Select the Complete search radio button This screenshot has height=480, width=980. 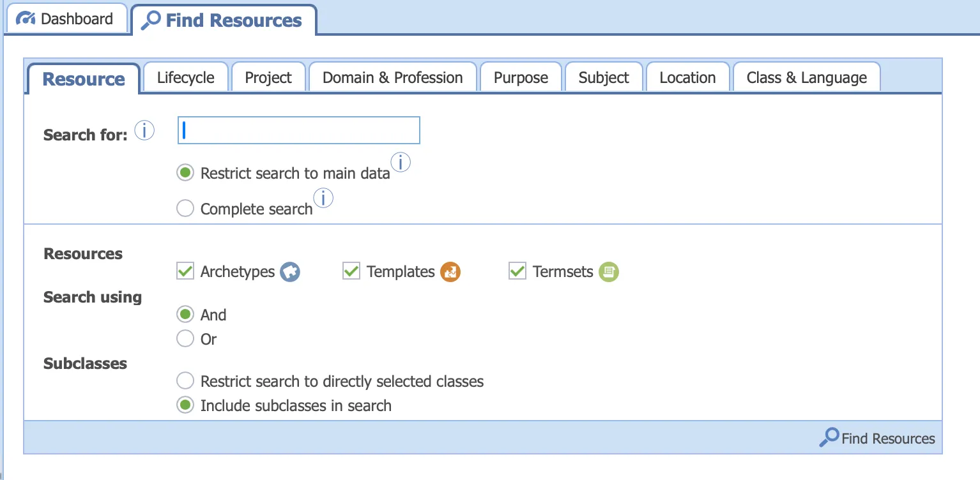click(x=185, y=208)
